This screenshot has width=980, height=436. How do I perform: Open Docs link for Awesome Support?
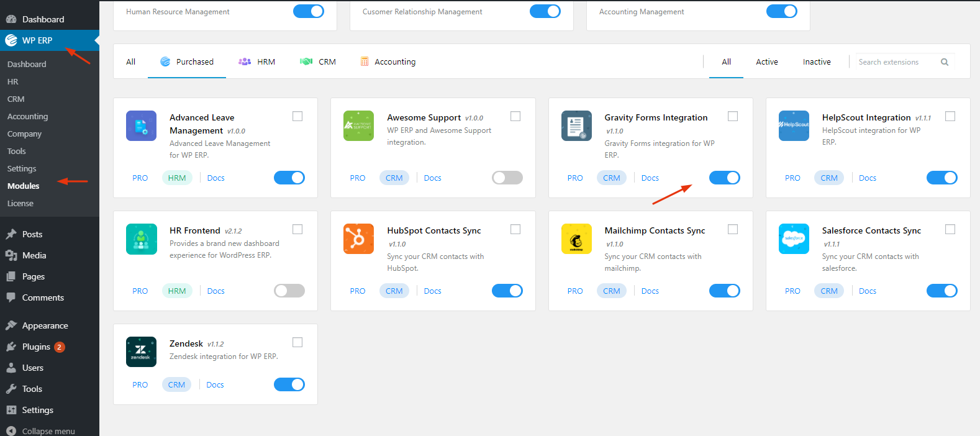tap(432, 178)
